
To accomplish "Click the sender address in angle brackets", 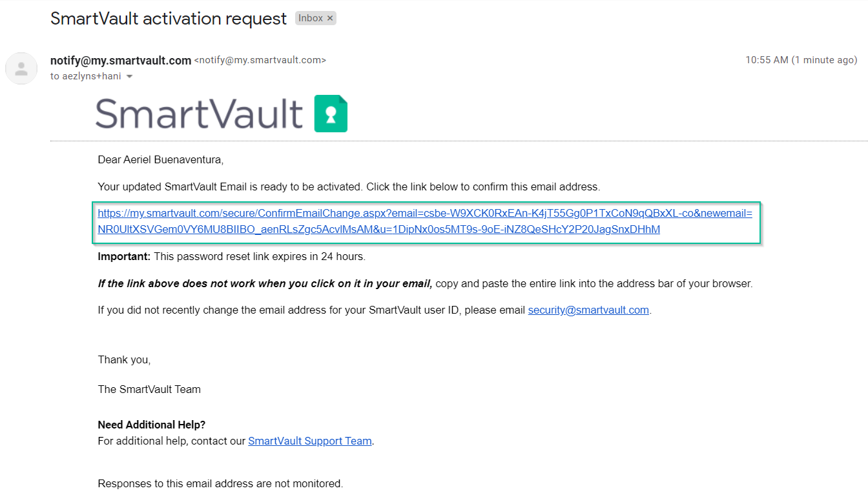I will pyautogui.click(x=260, y=61).
